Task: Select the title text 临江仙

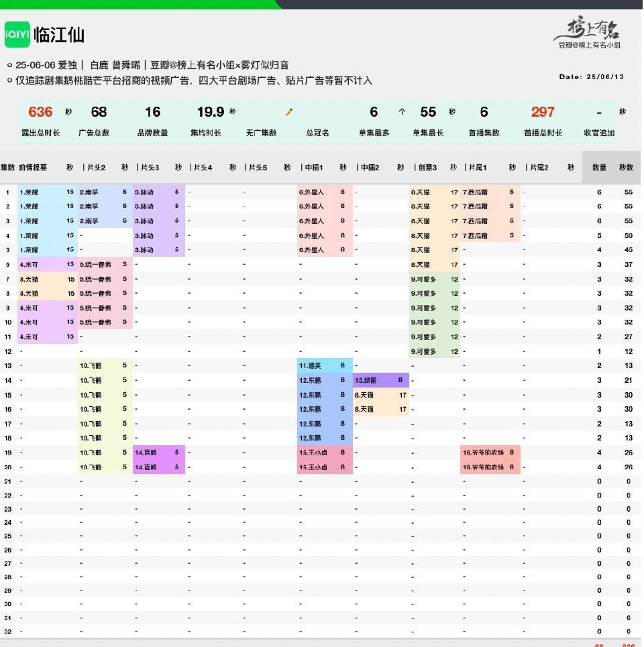Action: pos(59,35)
